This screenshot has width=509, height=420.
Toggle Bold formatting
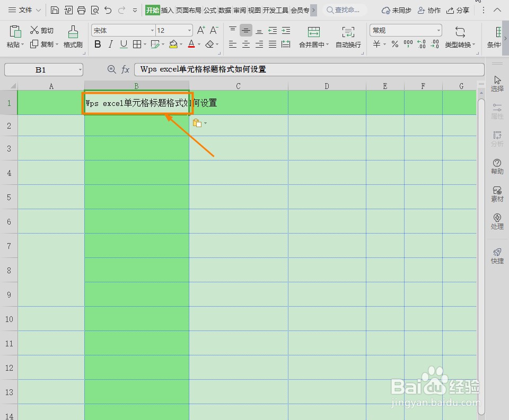click(98, 44)
